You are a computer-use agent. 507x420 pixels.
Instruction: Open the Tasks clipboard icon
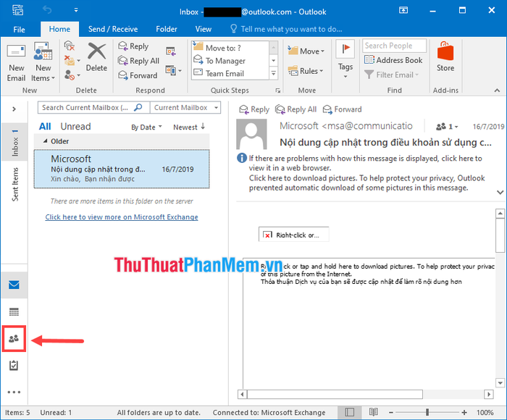pos(14,365)
